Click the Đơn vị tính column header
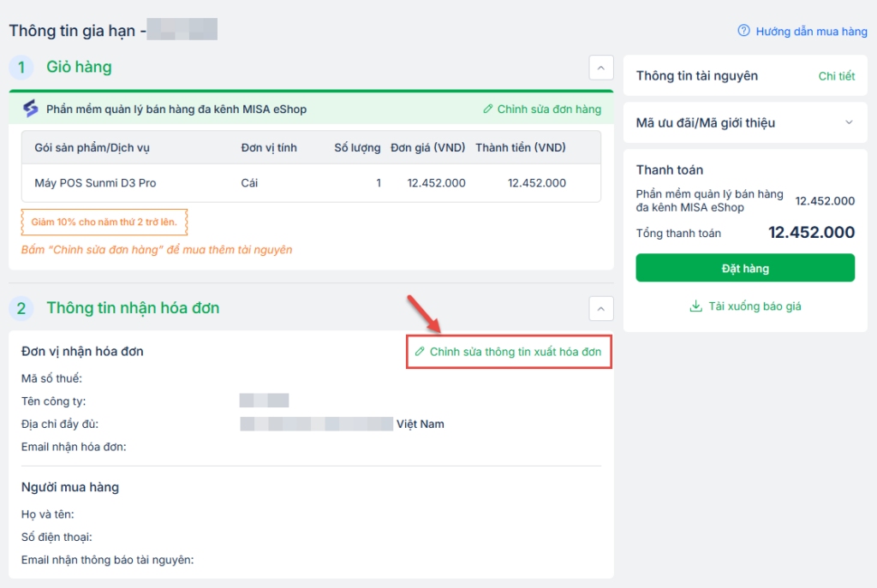877x588 pixels. pos(269,147)
